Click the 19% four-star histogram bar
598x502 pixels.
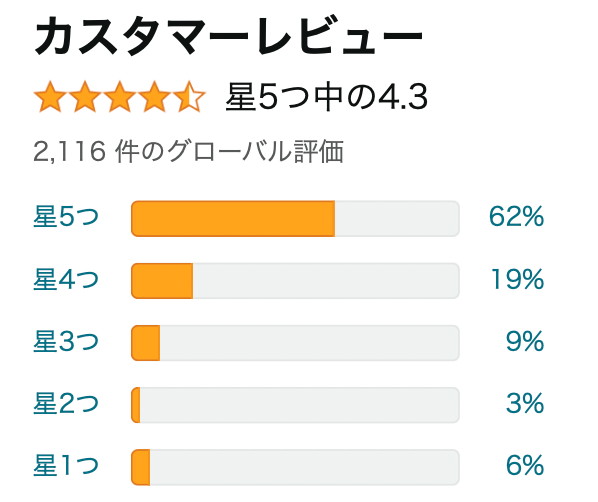[x=295, y=281]
